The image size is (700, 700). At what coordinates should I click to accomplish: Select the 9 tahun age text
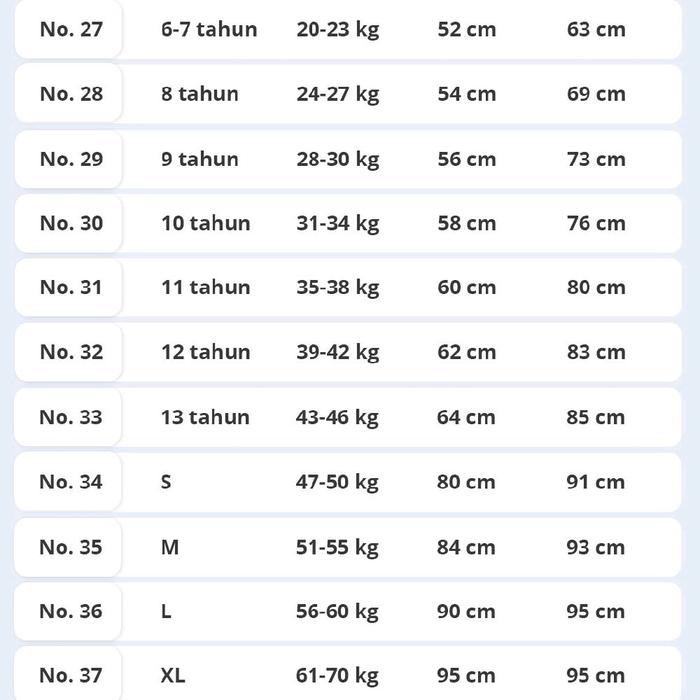[200, 159]
